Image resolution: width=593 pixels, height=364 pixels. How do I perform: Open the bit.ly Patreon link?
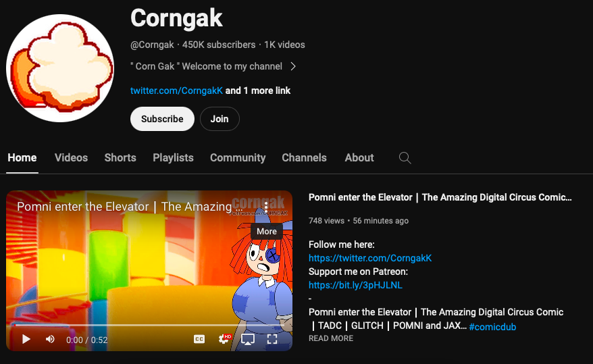(x=355, y=285)
